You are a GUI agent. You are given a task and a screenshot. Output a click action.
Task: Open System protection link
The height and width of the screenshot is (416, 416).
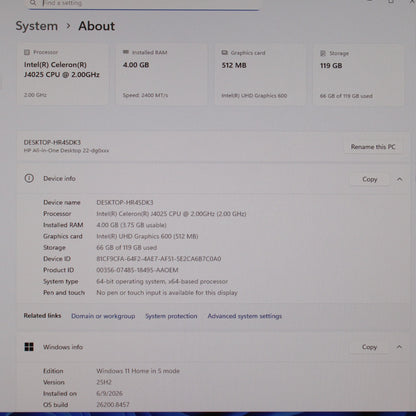coord(171,316)
